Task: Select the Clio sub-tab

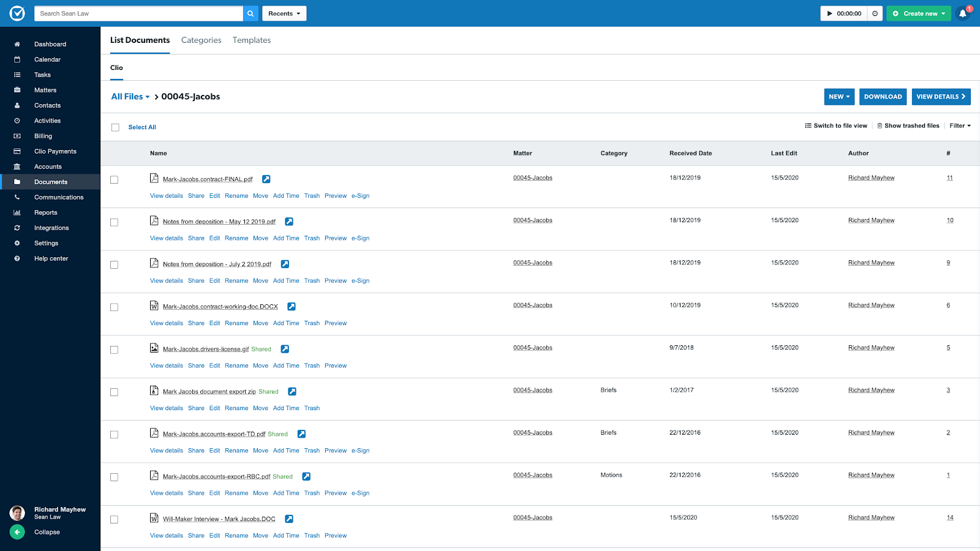Action: coord(116,68)
